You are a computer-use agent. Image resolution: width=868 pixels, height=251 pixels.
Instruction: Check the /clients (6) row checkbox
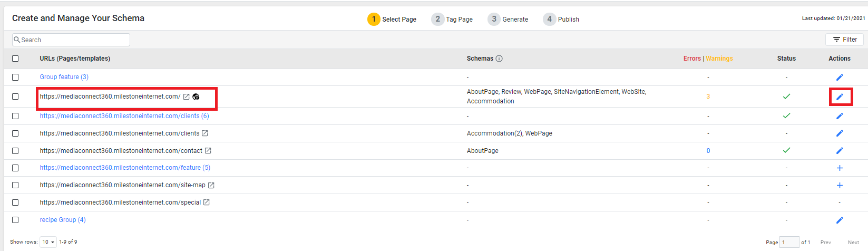coord(15,116)
